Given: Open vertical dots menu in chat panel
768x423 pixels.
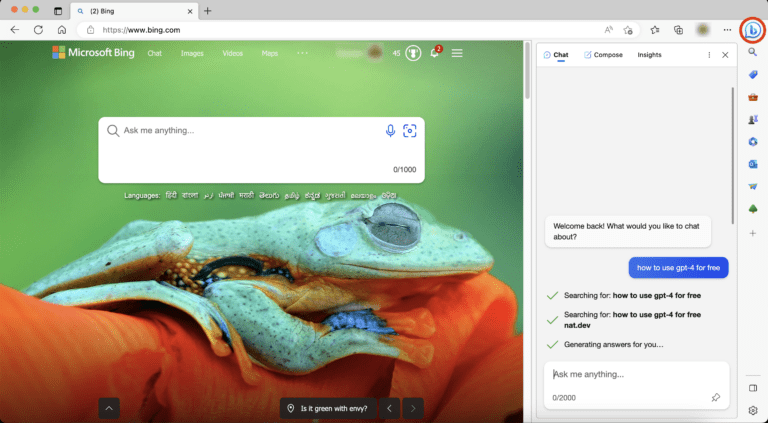Looking at the screenshot, I should [709, 55].
